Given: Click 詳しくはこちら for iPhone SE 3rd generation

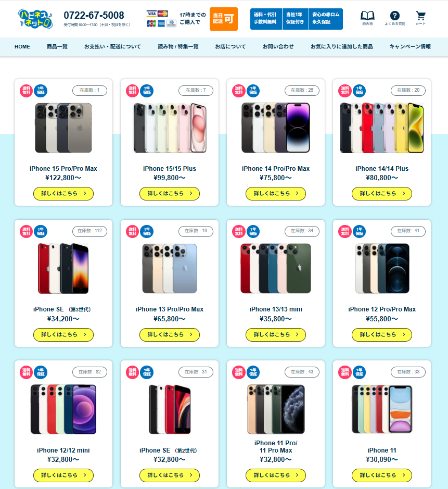Looking at the screenshot, I should click(63, 335).
